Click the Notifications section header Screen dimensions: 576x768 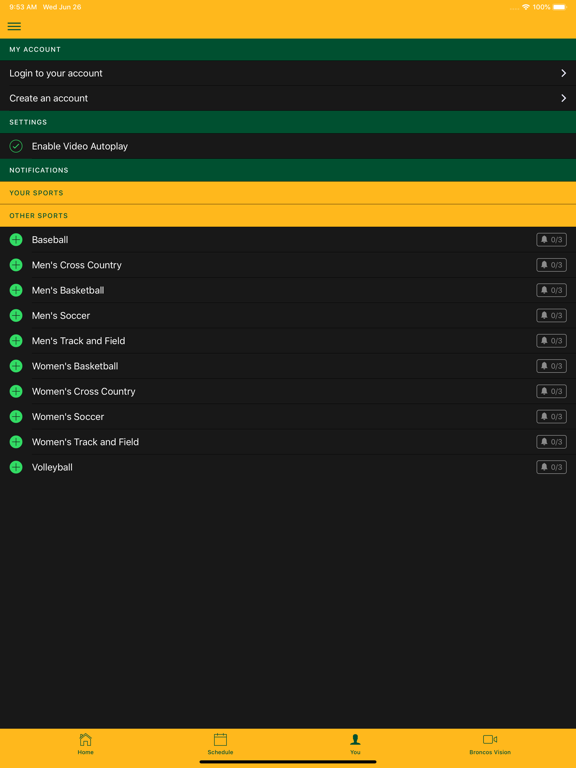click(288, 170)
